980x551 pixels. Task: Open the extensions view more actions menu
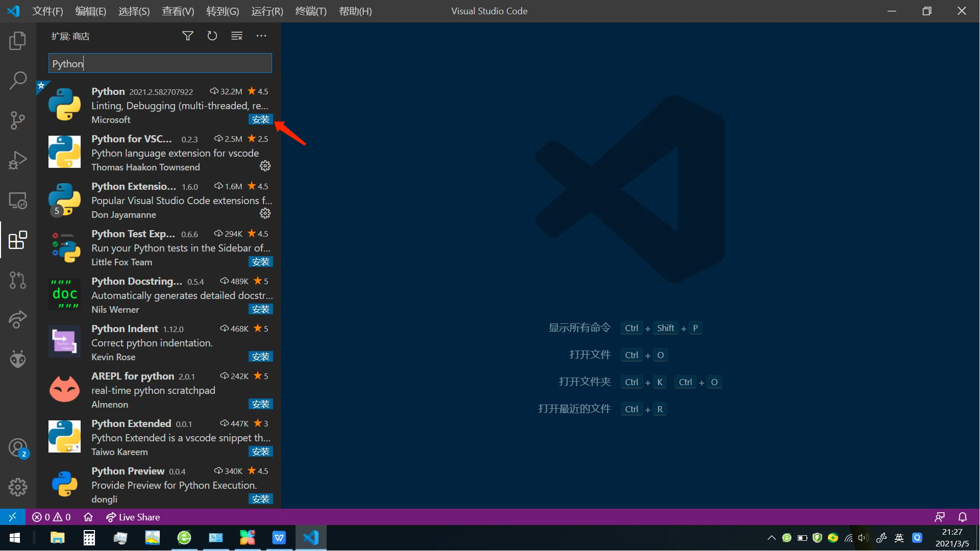261,36
